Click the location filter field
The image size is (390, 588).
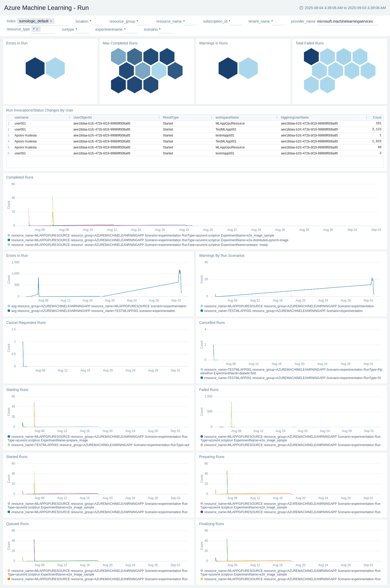[x=96, y=22]
